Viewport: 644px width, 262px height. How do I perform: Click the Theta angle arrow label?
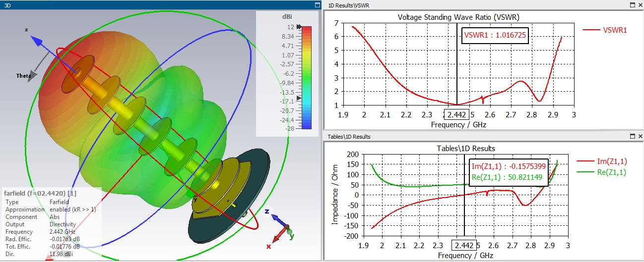tap(24, 76)
